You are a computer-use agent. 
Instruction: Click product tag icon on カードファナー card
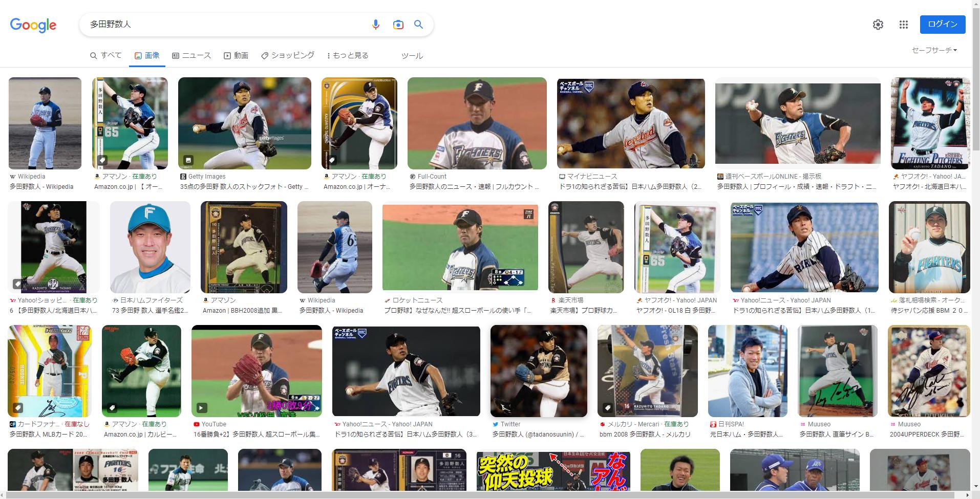point(17,408)
